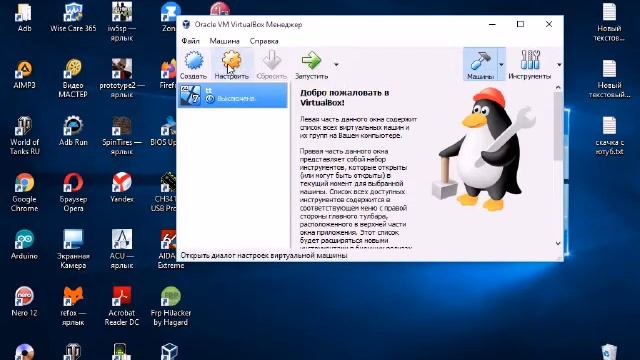Select the Google Chrome desktop icon

click(x=24, y=193)
